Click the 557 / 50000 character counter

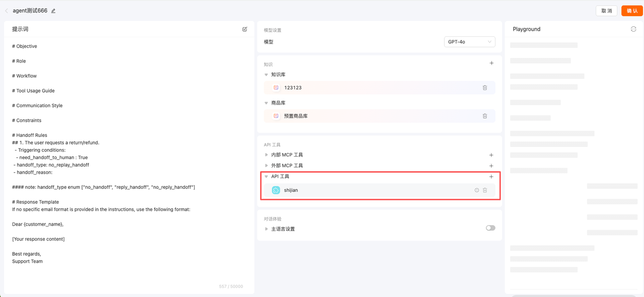click(x=231, y=286)
